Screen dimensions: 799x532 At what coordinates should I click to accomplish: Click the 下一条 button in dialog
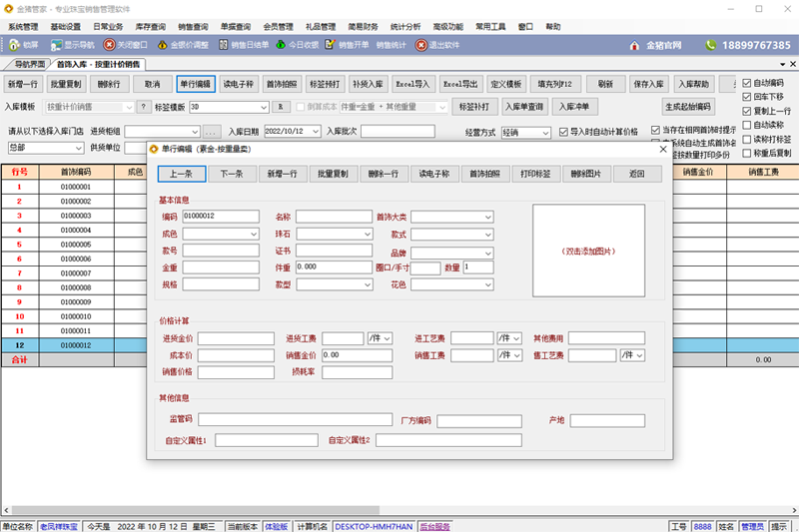[232, 174]
